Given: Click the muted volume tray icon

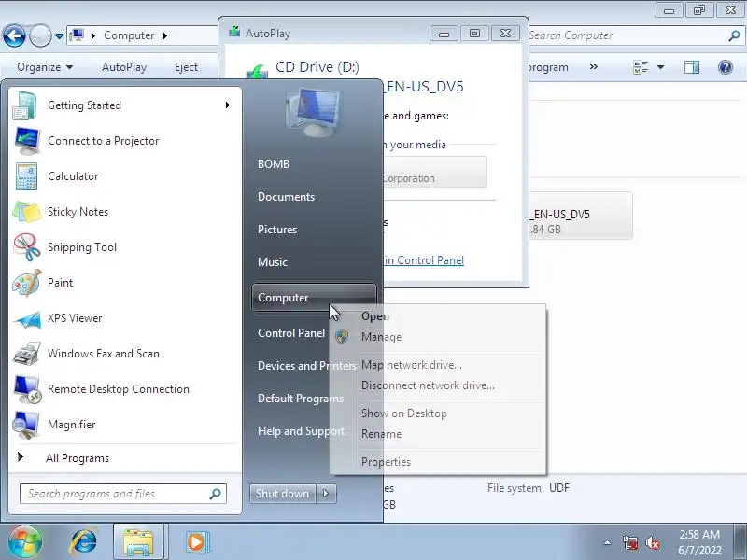Looking at the screenshot, I should [652, 542].
